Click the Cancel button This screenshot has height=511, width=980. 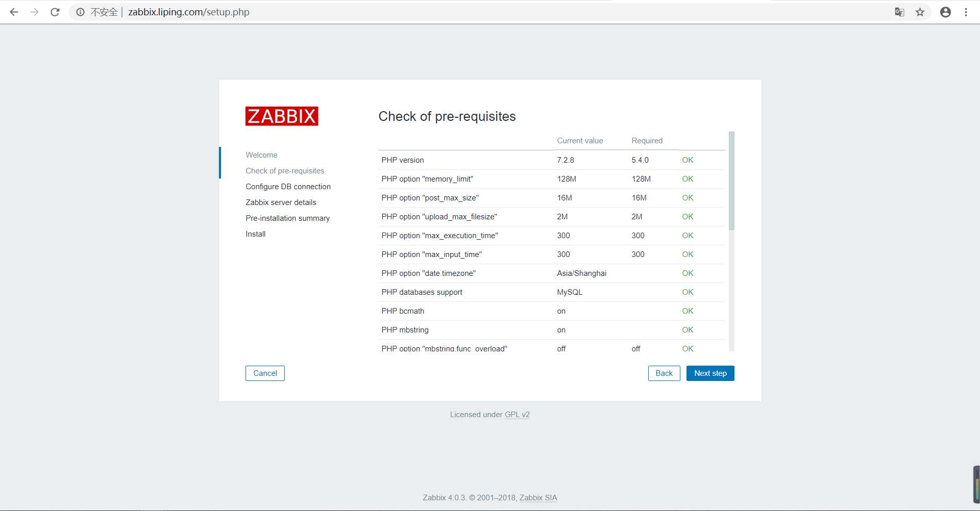(265, 373)
